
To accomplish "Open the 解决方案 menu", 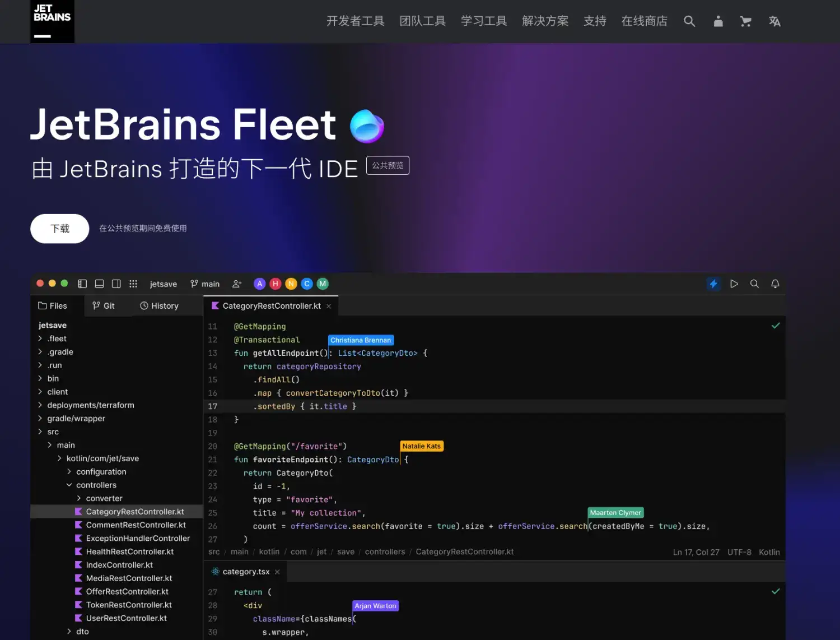I will (545, 21).
